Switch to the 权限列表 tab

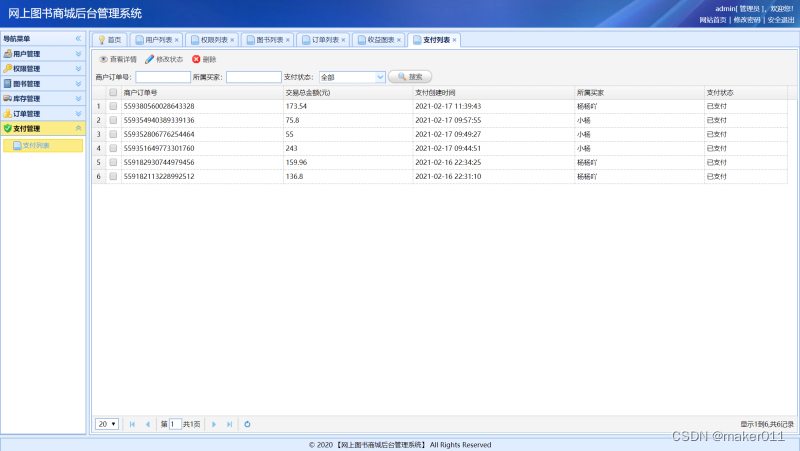pyautogui.click(x=210, y=40)
